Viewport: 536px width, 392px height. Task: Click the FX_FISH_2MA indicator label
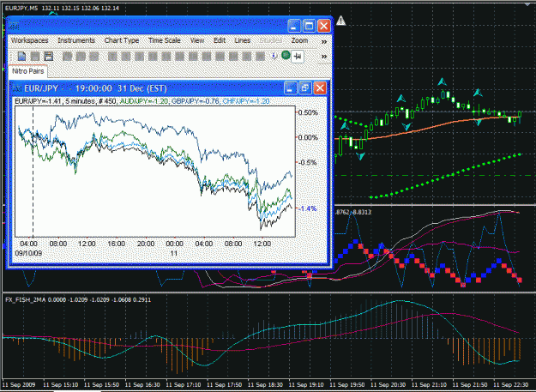pos(26,299)
